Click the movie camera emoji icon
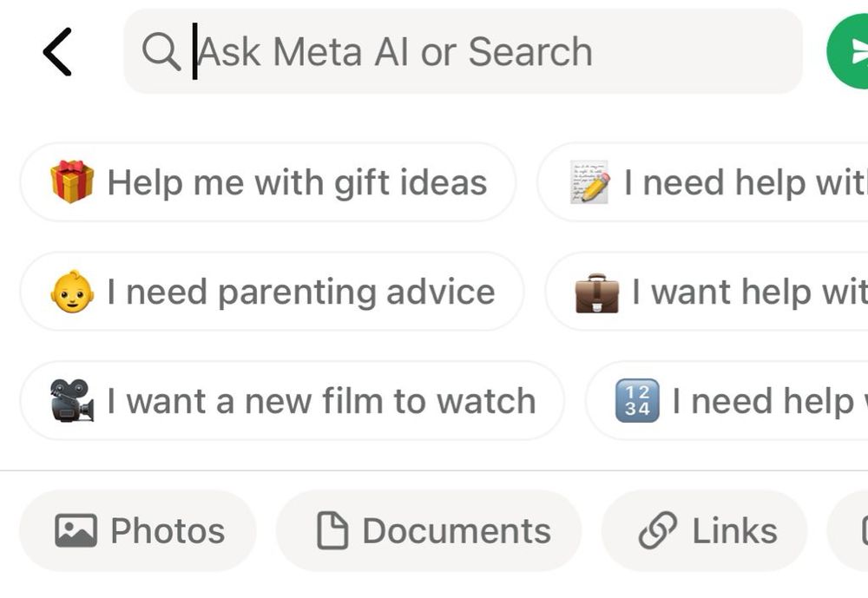Screen dimensions: 868x598 point(72,401)
